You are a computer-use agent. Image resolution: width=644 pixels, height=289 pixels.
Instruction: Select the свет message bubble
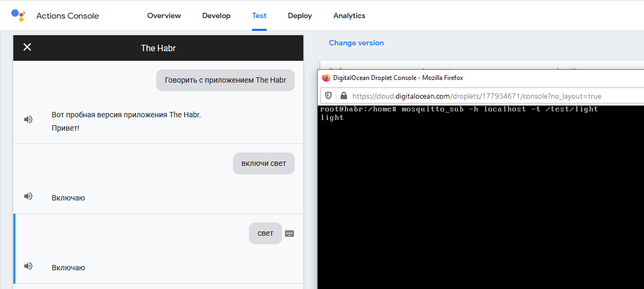pyautogui.click(x=265, y=233)
